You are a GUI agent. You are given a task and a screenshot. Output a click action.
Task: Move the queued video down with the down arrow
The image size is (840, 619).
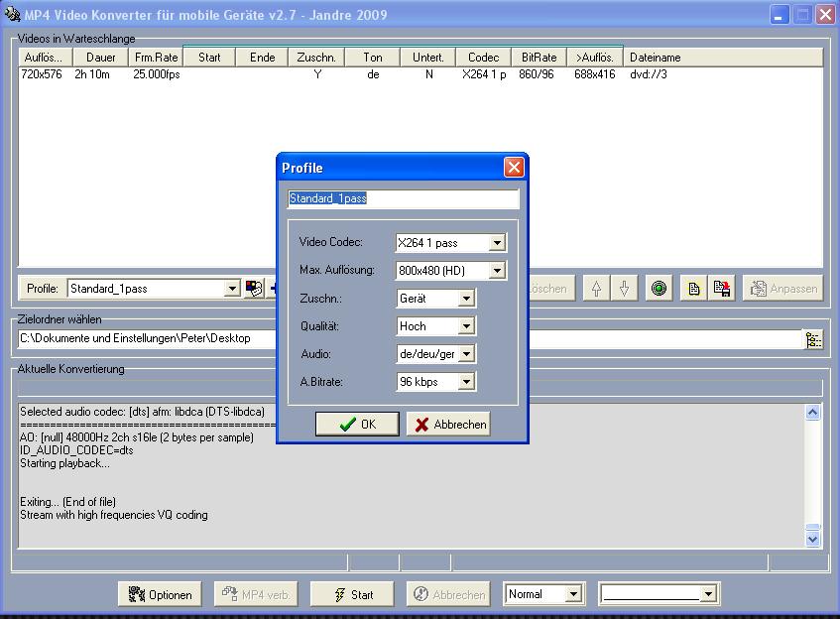(624, 289)
